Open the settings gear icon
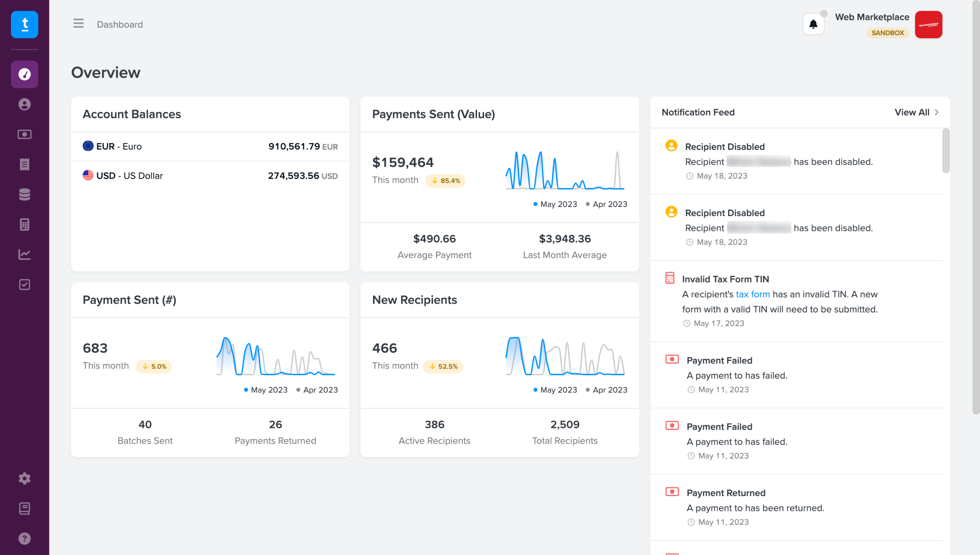The width and height of the screenshot is (980, 555). pyautogui.click(x=24, y=479)
